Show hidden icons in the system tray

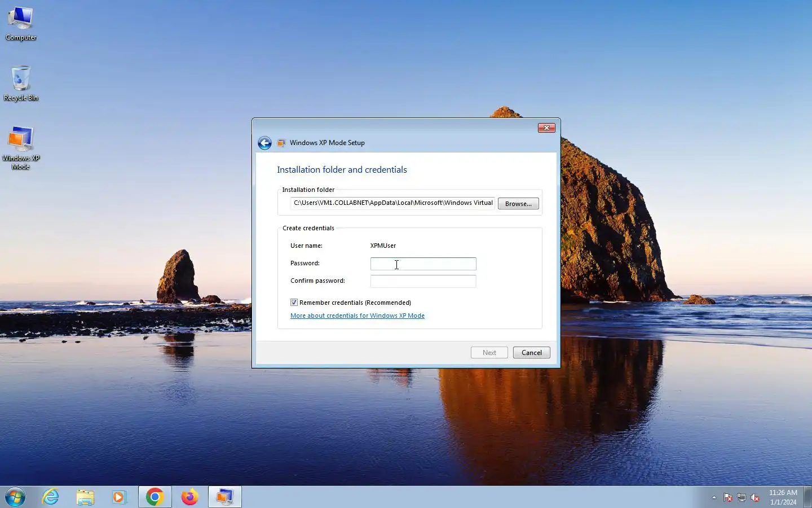click(x=714, y=498)
